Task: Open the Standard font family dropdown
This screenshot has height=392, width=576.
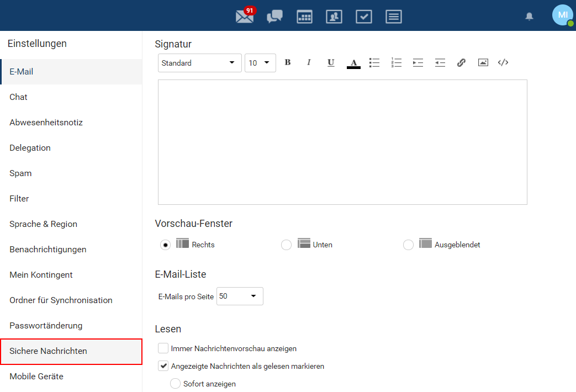Action: coord(199,63)
